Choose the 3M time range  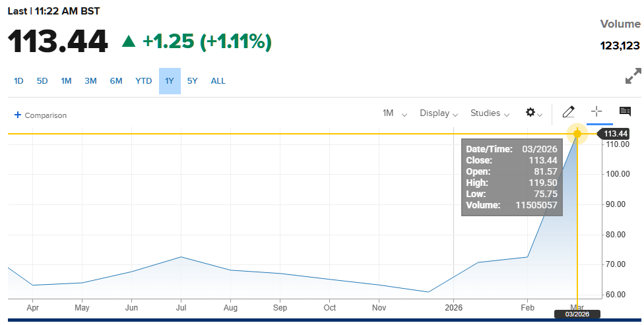(90, 81)
